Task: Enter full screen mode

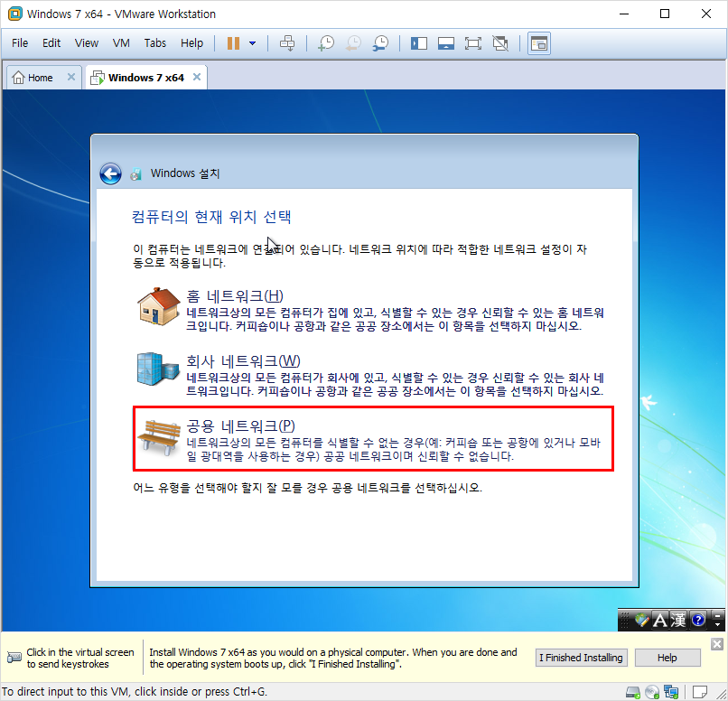Action: pos(473,43)
